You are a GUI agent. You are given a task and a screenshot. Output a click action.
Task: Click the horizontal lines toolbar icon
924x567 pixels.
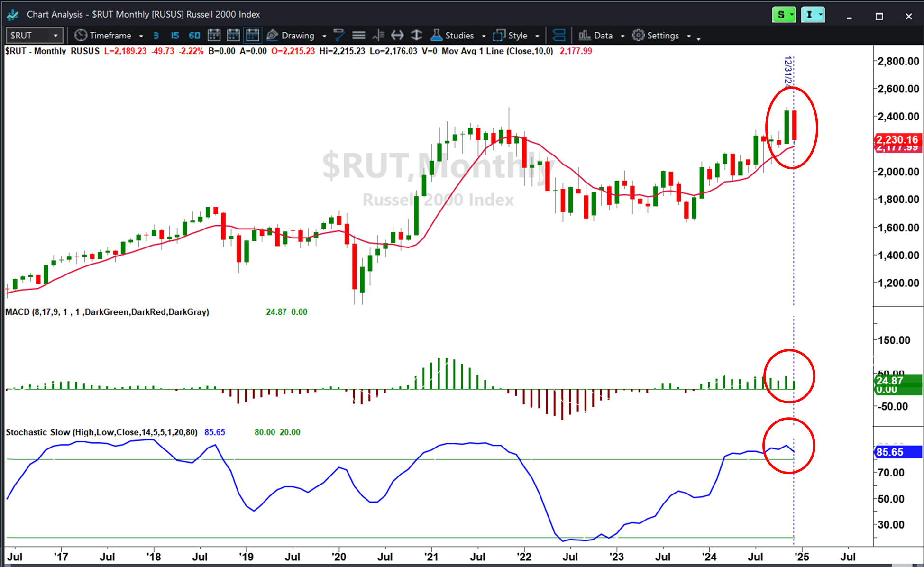[359, 36]
